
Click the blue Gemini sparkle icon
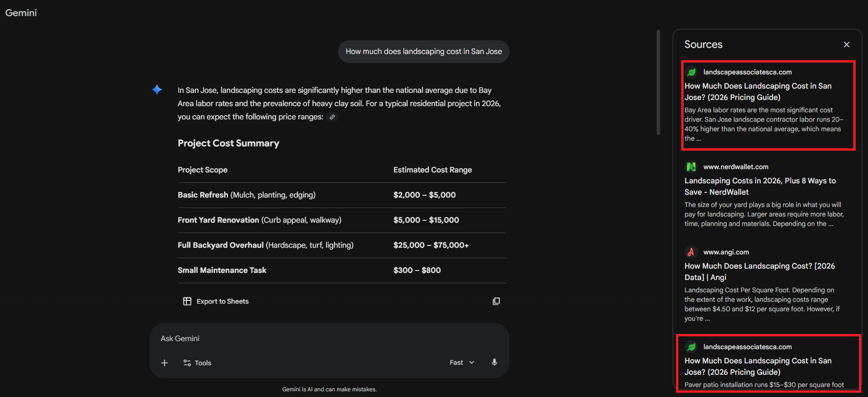(x=157, y=90)
